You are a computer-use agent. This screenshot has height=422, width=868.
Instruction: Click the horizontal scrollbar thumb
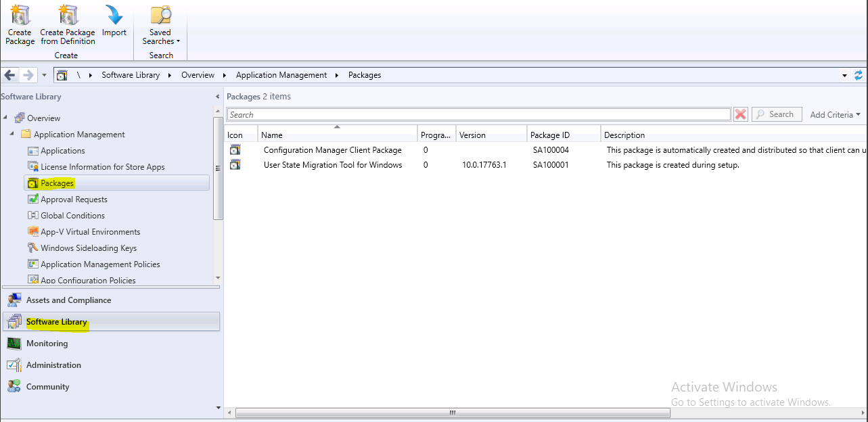[452, 413]
